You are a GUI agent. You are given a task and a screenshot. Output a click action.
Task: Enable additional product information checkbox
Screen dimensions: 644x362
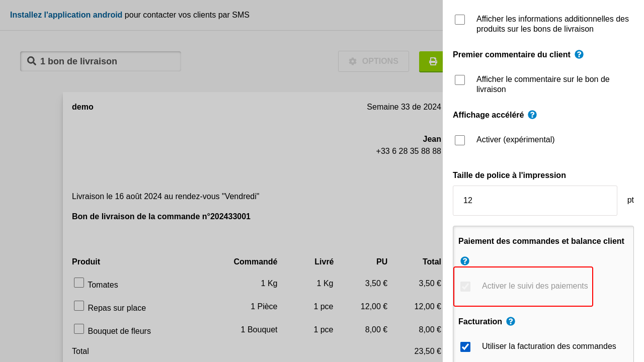tap(460, 20)
